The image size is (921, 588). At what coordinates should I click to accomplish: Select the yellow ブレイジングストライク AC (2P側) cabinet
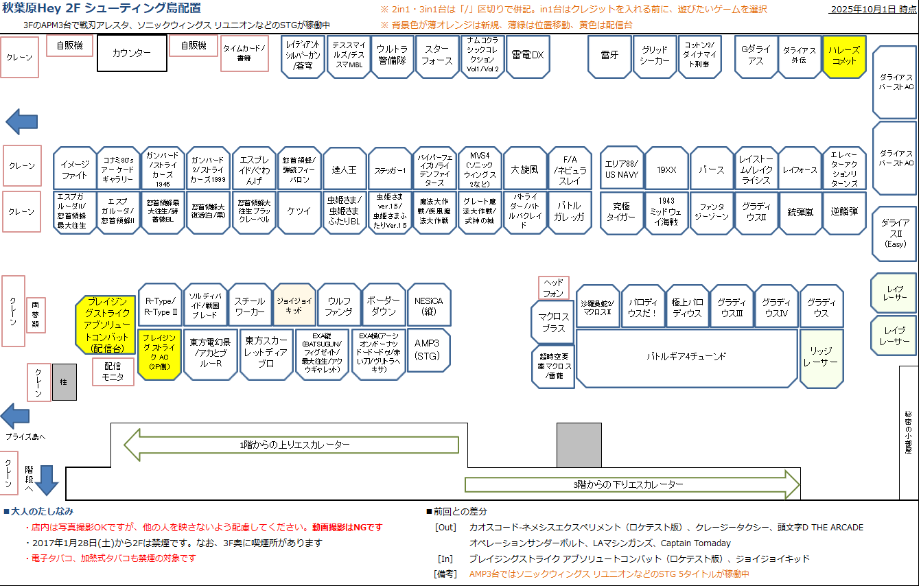click(159, 353)
